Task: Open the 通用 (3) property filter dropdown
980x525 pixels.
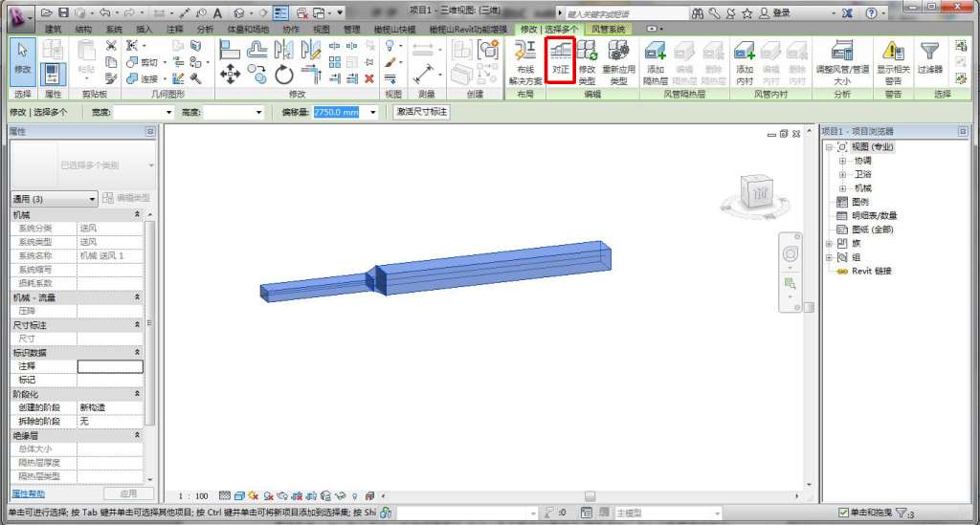Action: tap(55, 199)
